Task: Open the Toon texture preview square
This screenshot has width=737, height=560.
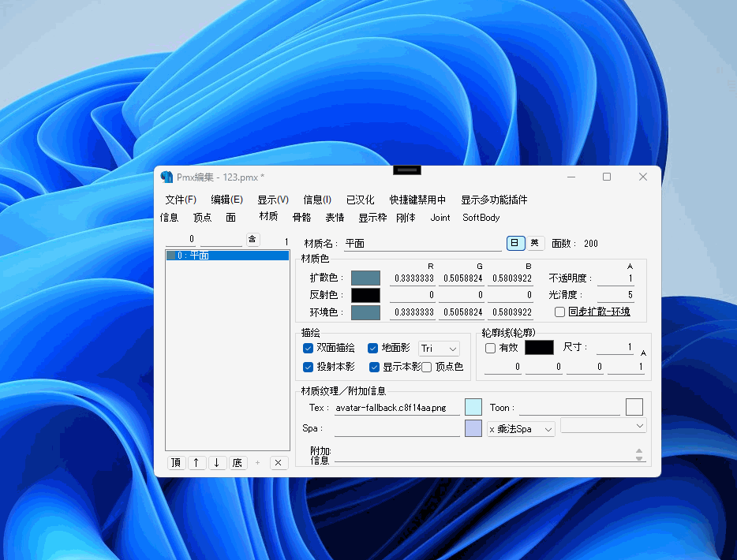Action: coord(634,407)
